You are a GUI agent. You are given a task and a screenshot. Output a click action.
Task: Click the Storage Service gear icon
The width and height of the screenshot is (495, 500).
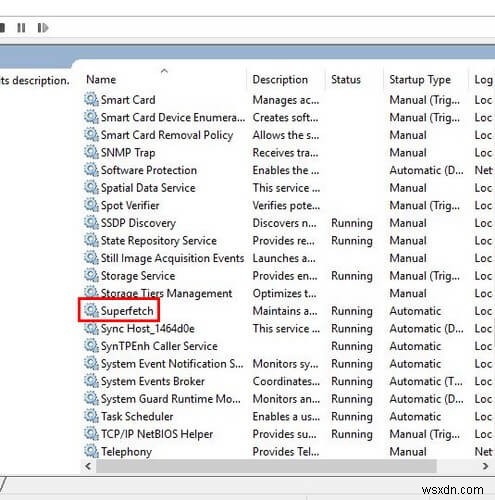pyautogui.click(x=91, y=275)
